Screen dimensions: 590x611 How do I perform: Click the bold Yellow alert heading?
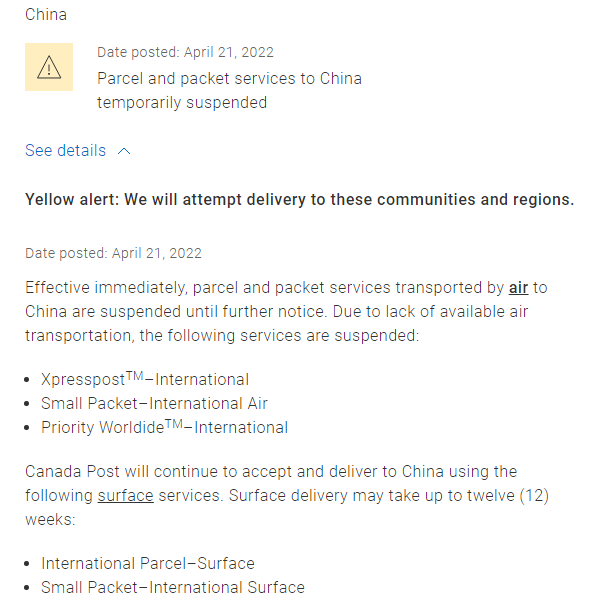[x=300, y=200]
